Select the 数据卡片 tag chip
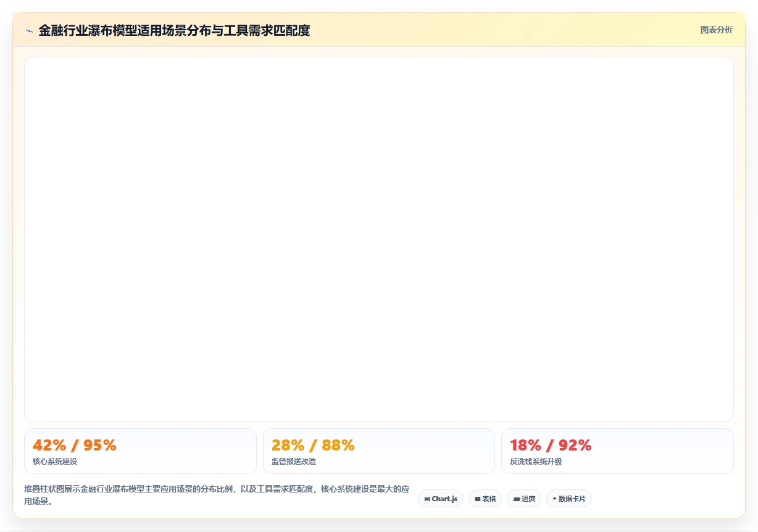This screenshot has width=758, height=532. [x=569, y=499]
